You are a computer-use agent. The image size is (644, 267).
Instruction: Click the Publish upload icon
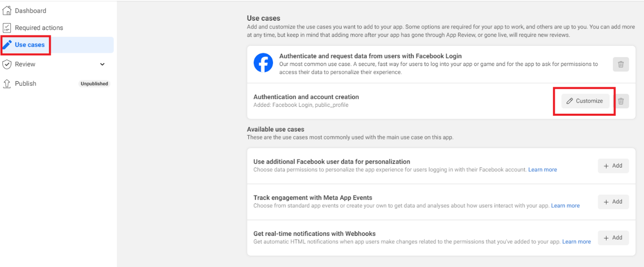tap(7, 83)
